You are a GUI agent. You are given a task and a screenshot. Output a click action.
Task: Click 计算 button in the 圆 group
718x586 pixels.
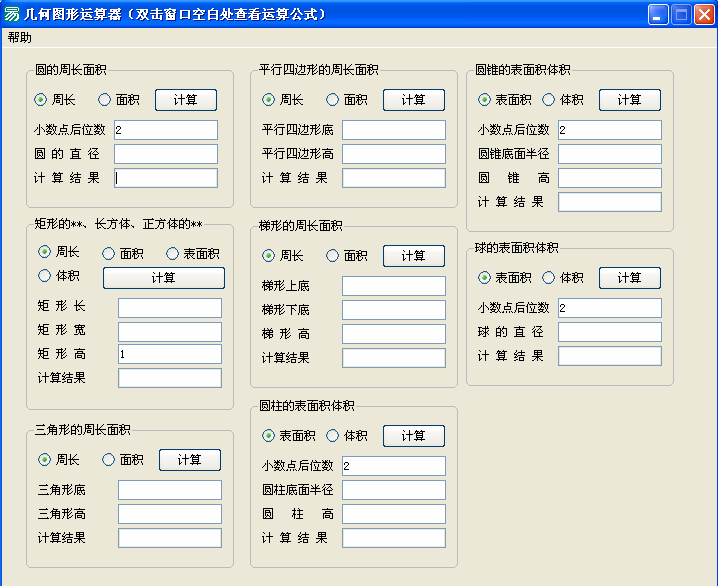[x=186, y=100]
